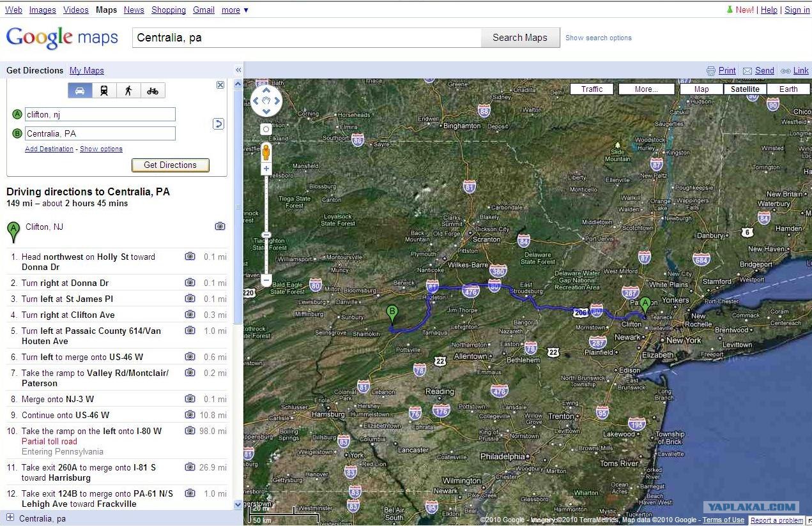Click the Print icon link
Image resolution: width=812 pixels, height=526 pixels.
point(721,71)
